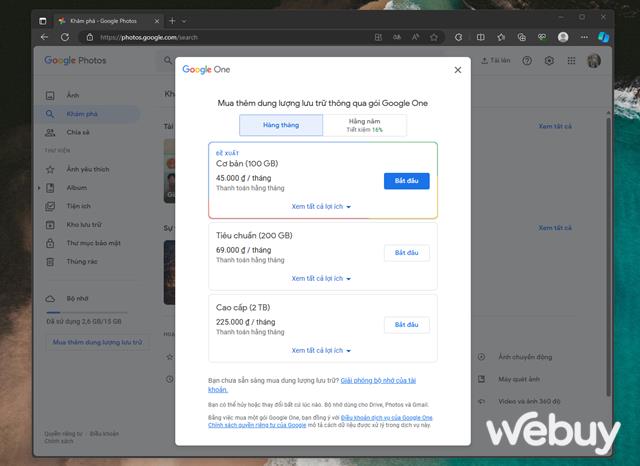This screenshot has height=466, width=640.
Task: Open Google privacy policy link in dialog
Action: pos(257,425)
